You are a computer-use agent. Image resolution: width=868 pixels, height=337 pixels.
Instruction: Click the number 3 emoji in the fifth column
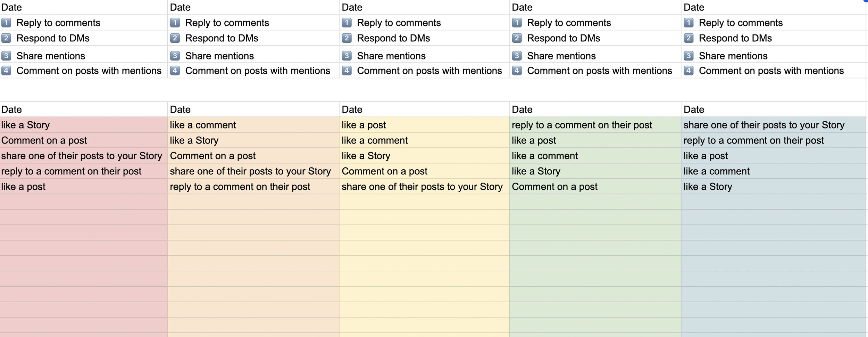pos(689,56)
